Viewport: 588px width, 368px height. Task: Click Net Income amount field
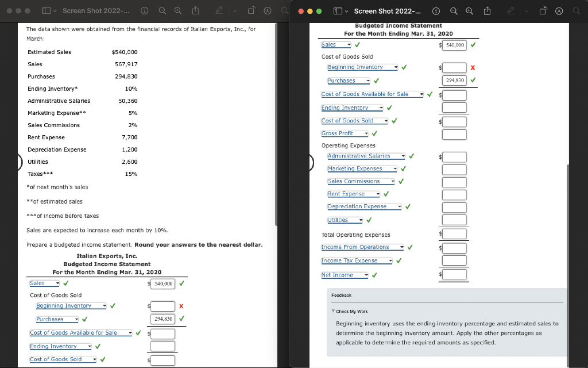[454, 274]
